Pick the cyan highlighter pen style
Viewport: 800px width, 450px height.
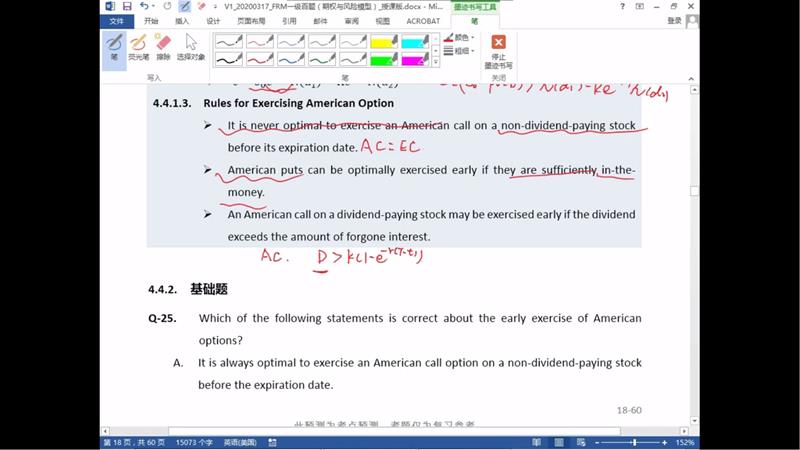tap(415, 42)
